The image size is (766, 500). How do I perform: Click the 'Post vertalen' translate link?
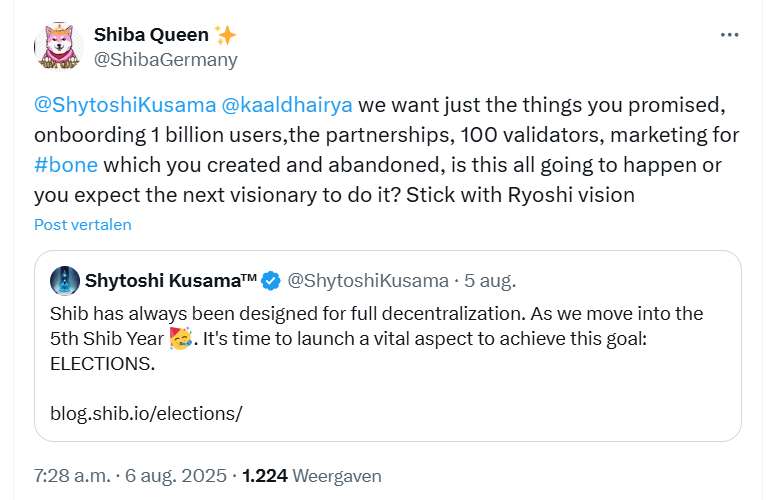tap(83, 225)
